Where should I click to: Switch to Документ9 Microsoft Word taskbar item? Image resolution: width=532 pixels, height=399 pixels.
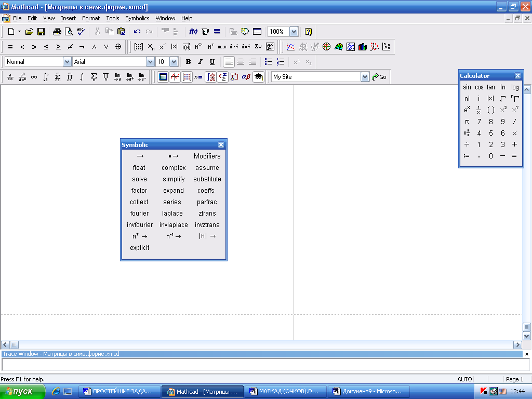[x=369, y=392]
